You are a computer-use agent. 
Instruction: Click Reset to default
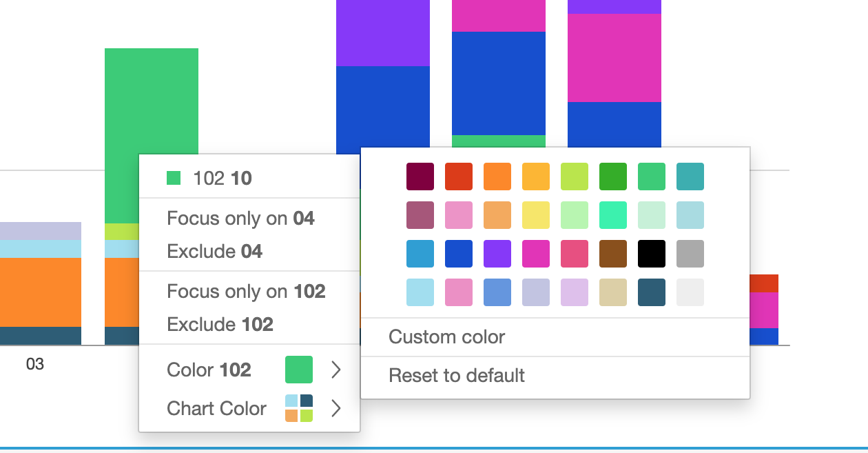click(457, 376)
